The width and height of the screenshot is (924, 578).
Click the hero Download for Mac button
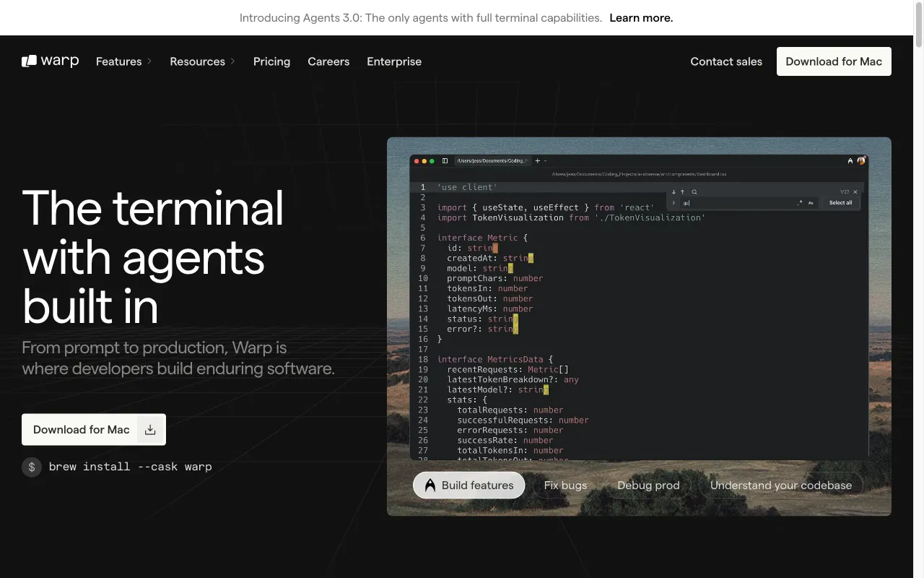94,430
